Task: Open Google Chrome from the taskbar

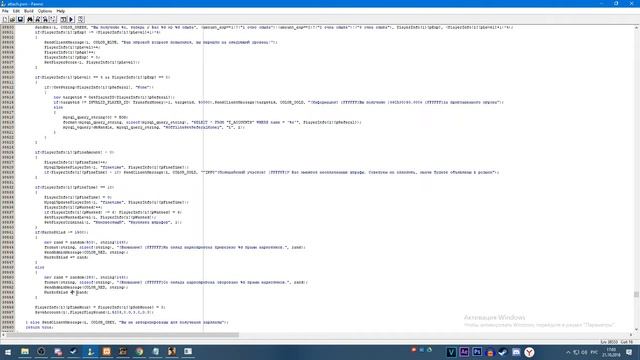Action: click(x=139, y=351)
